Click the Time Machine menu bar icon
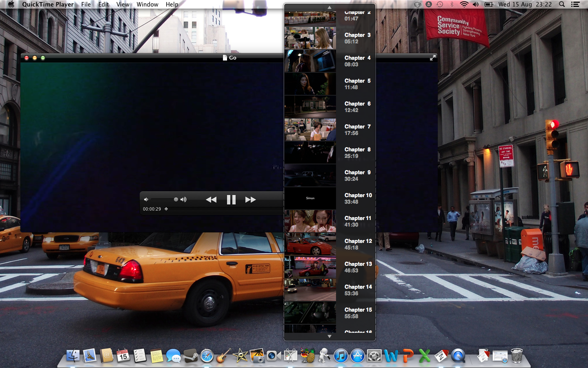The image size is (588, 368). click(x=440, y=4)
